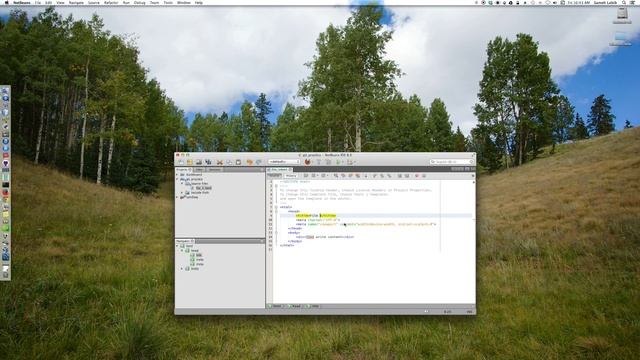The image size is (640, 360).
Task: Click the find selection icon in editor toolbar
Action: (x=336, y=176)
